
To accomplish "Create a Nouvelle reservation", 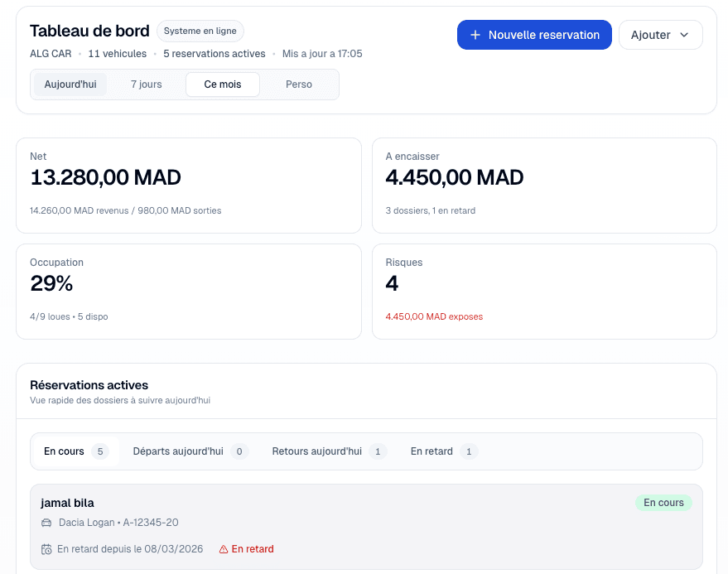I will click(x=534, y=35).
